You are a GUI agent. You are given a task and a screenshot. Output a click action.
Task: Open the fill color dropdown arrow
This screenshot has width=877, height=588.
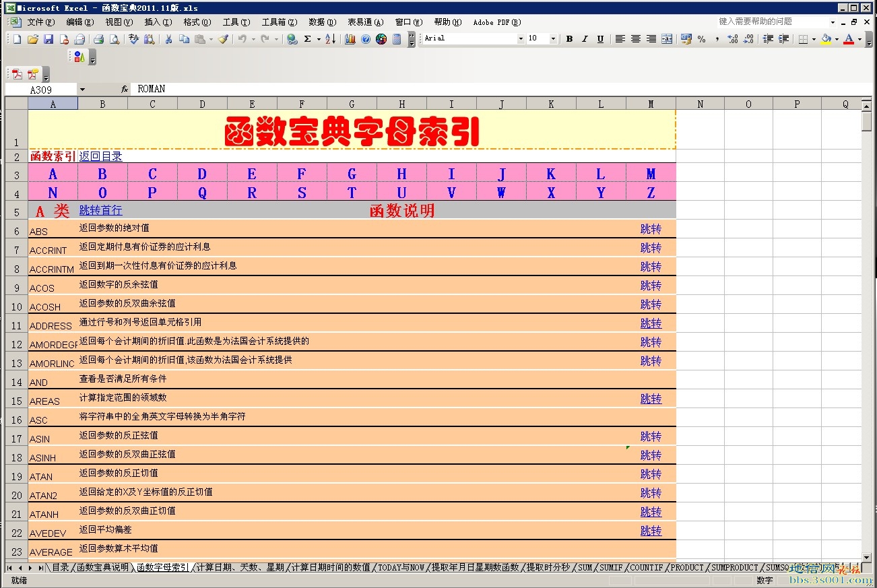(x=837, y=39)
